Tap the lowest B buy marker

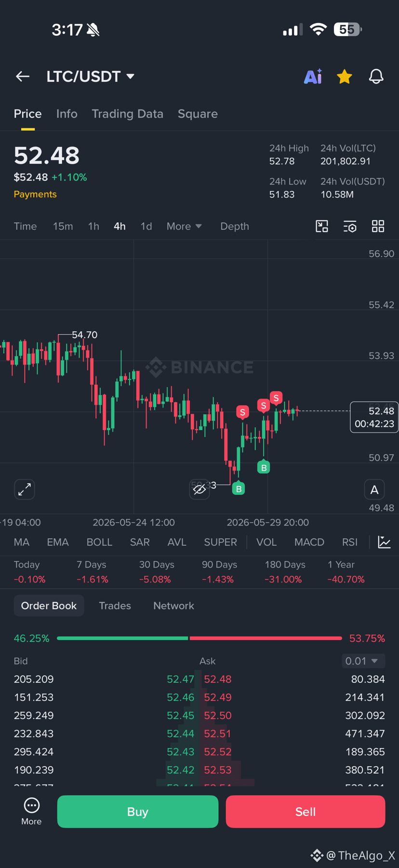239,488
